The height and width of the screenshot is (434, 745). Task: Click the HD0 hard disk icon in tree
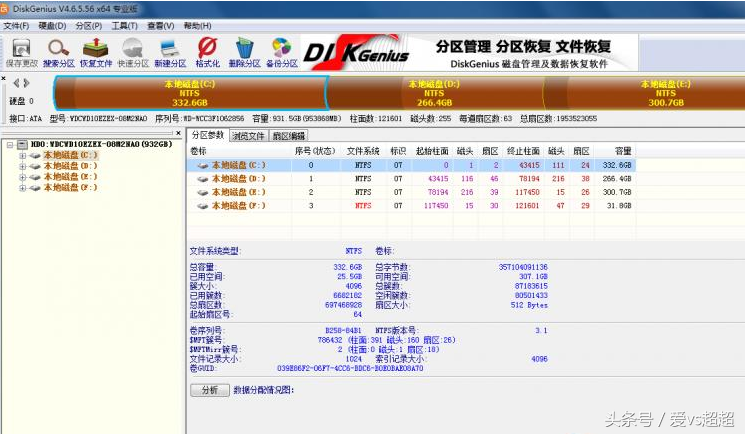tap(22, 144)
